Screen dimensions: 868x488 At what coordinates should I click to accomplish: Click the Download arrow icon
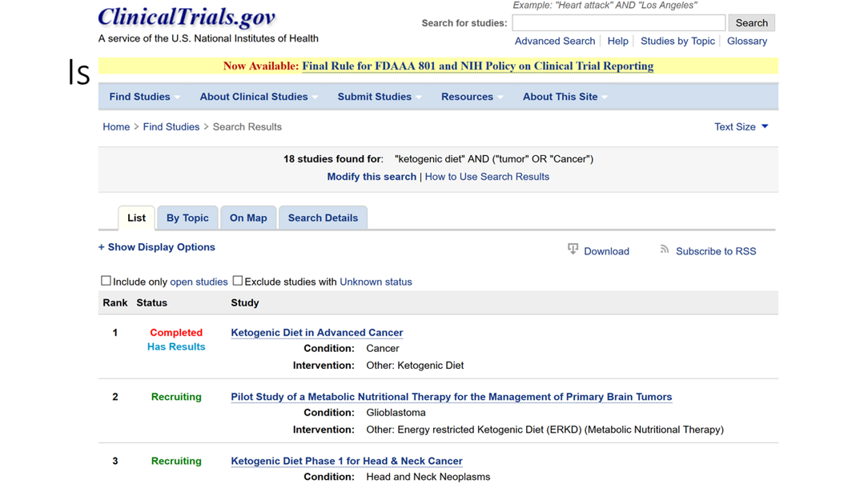[573, 250]
